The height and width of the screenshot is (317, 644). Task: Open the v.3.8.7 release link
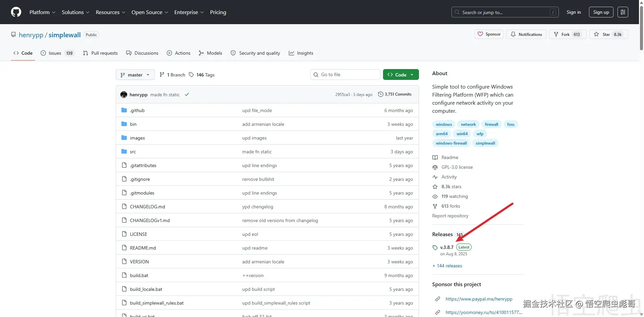[x=447, y=247]
